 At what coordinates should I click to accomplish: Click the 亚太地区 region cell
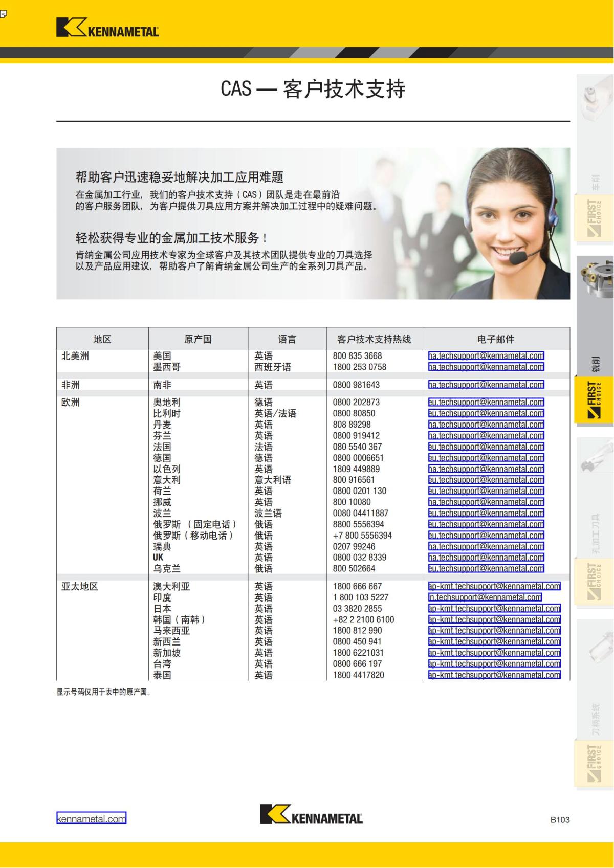click(79, 586)
